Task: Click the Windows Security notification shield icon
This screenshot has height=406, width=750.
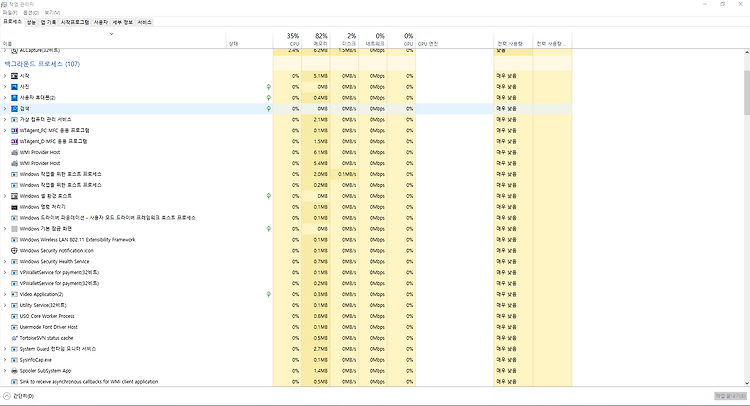Action: [x=14, y=251]
